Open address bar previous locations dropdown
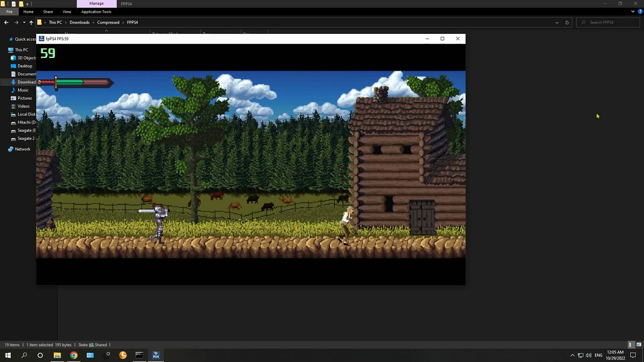This screenshot has width=644, height=362. 557,22
